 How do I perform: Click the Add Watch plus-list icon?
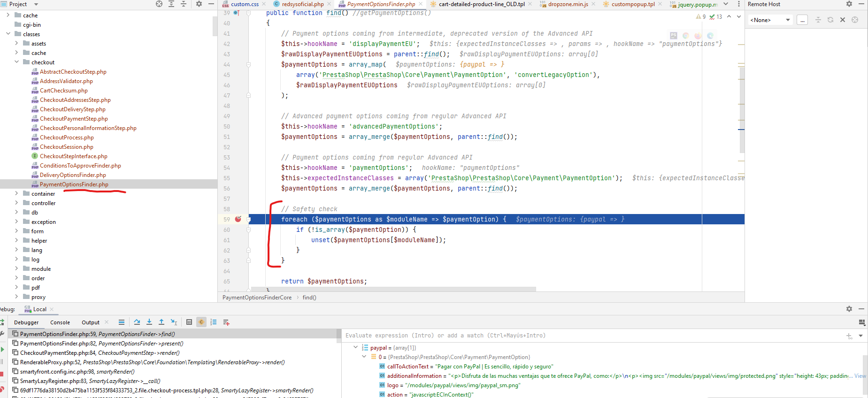coord(226,322)
